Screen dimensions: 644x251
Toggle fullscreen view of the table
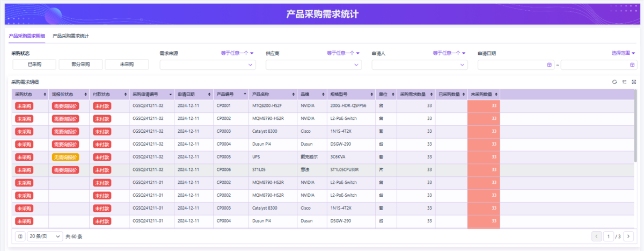coord(634,82)
